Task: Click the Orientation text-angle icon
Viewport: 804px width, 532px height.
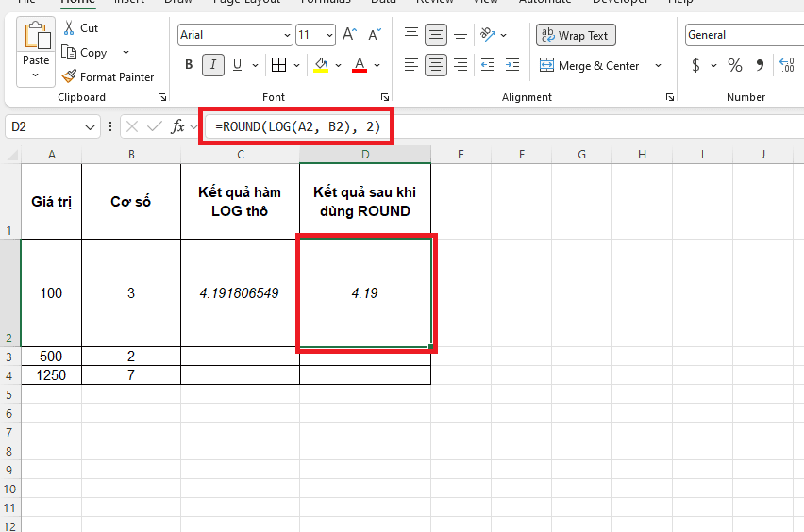Action: point(488,34)
